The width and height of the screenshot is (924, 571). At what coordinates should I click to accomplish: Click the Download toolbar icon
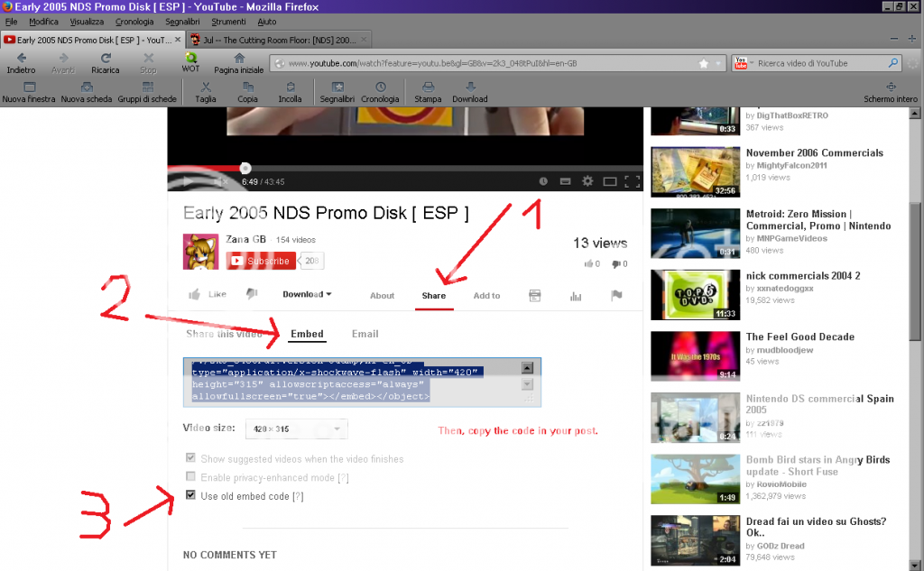[x=469, y=88]
